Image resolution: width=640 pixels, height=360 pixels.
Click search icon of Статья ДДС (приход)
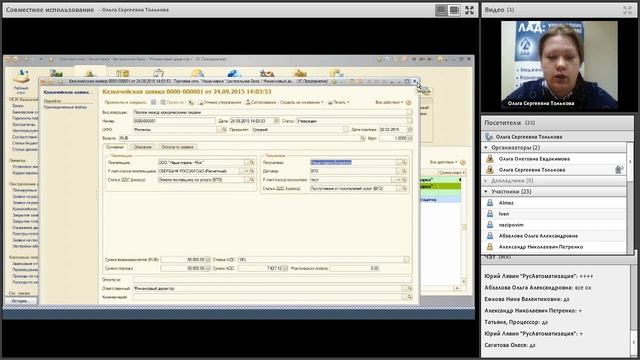tap(404, 189)
